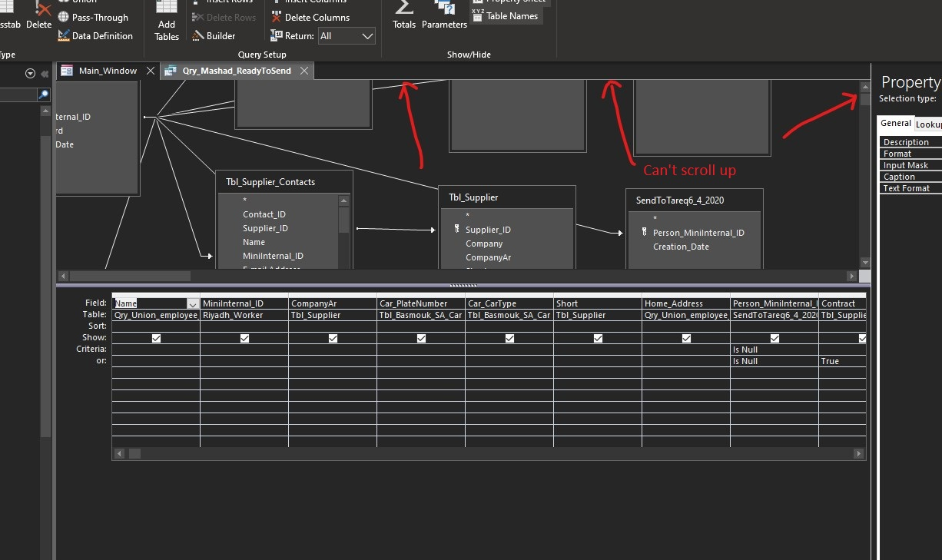
Task: Click scroll up arrow in Tbl_Supplier_Contacts list
Action: pos(343,200)
